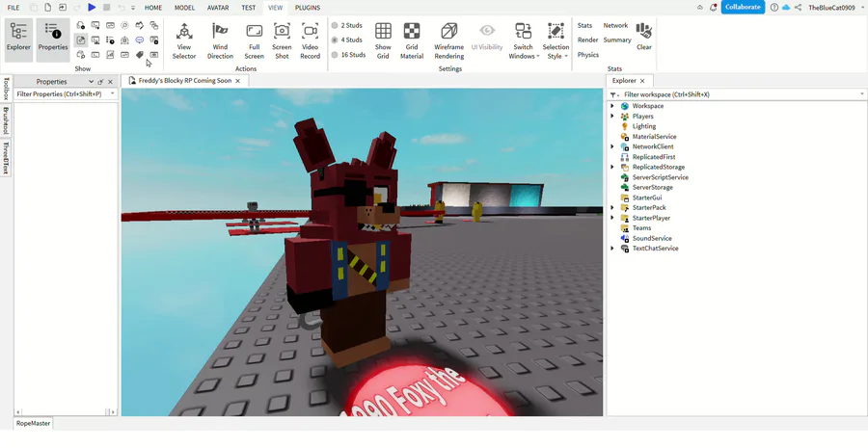This screenshot has width=868, height=448.
Task: Switch to the TEST ribbon tab
Action: [x=249, y=8]
